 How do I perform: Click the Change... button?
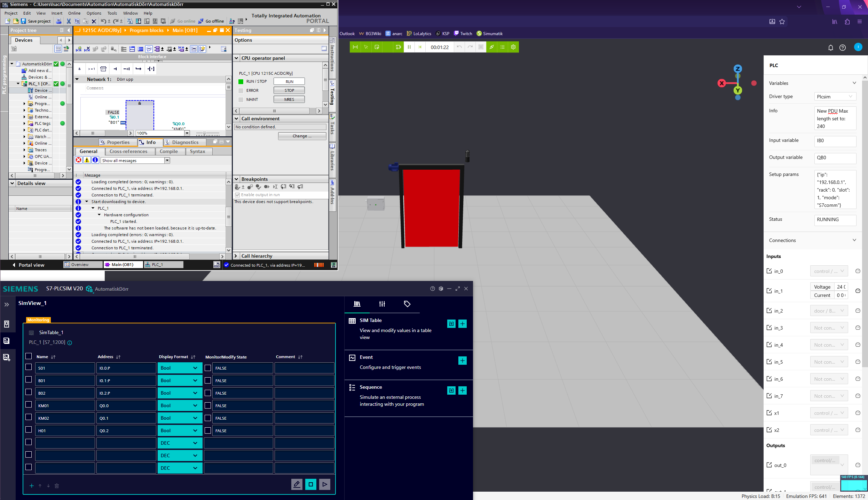click(x=302, y=136)
